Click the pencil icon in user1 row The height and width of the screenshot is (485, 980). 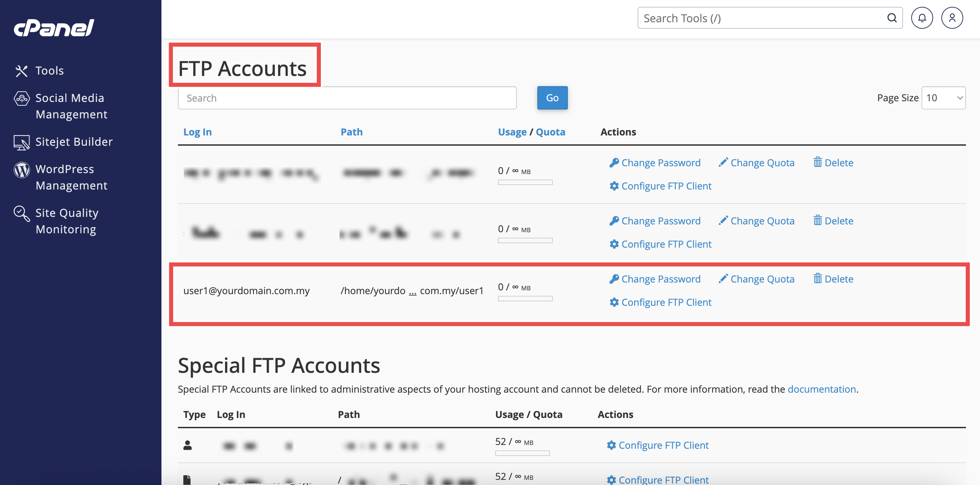[723, 278]
